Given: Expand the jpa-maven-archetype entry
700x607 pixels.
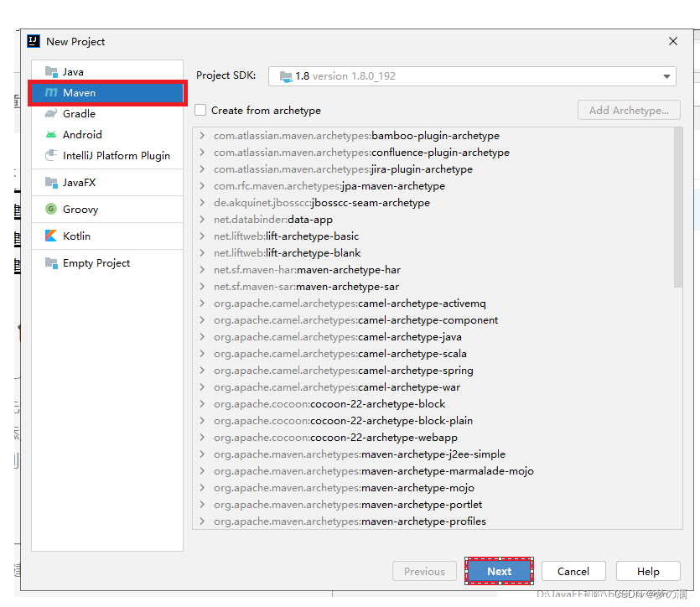Looking at the screenshot, I should (202, 185).
